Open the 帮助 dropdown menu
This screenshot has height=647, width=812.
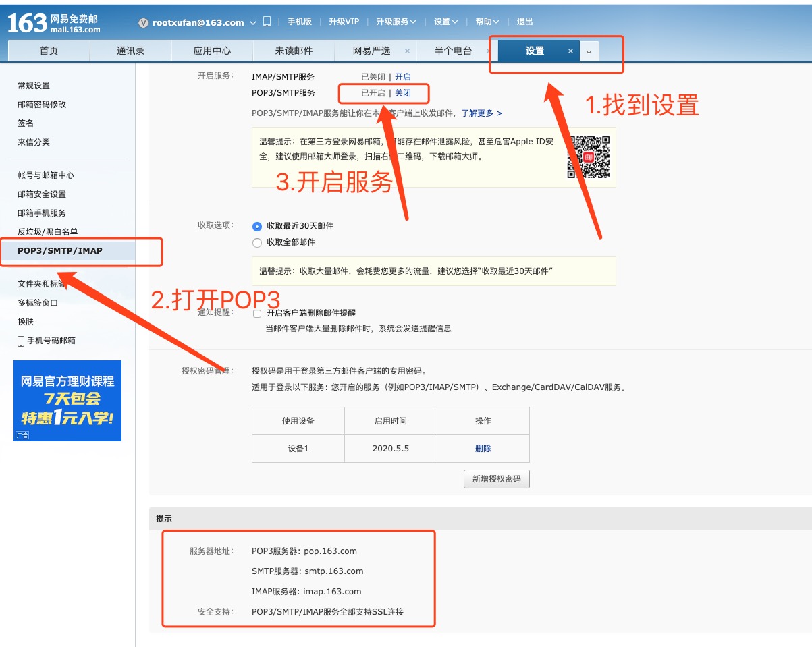click(487, 22)
